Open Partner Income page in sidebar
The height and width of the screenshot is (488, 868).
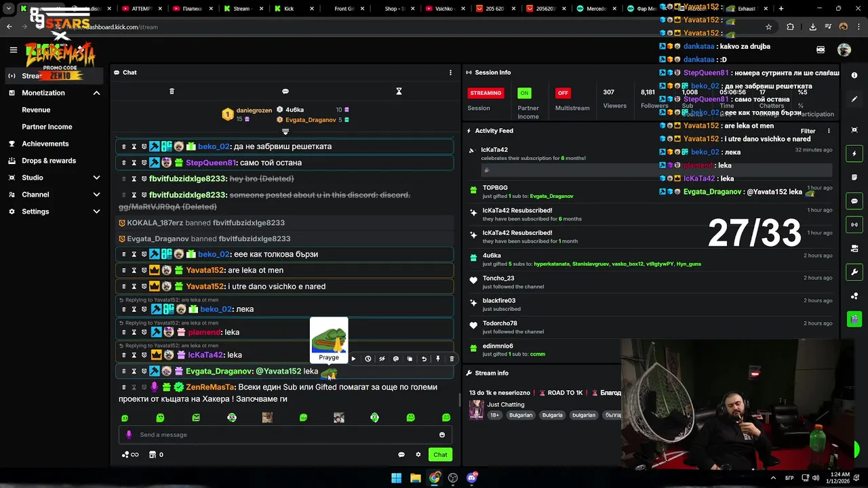47,127
